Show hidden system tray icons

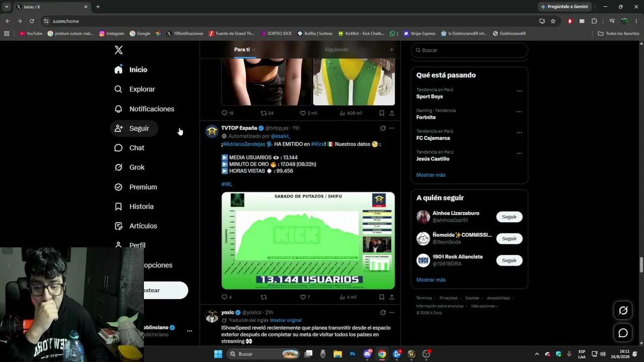(x=537, y=354)
